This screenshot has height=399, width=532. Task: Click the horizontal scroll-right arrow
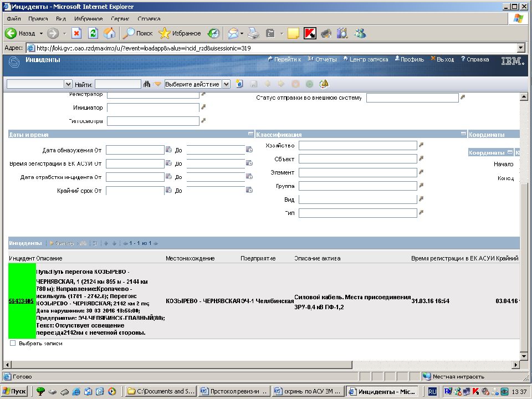pos(516,365)
